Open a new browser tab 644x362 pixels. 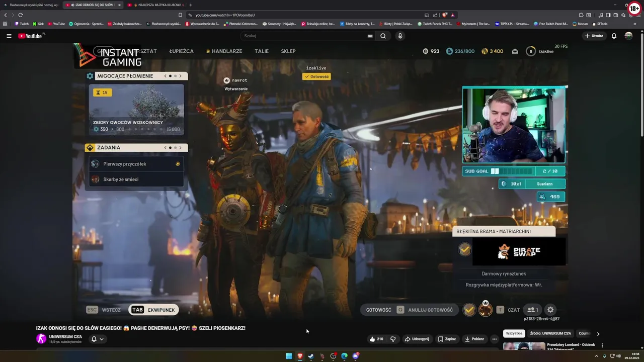click(x=190, y=5)
